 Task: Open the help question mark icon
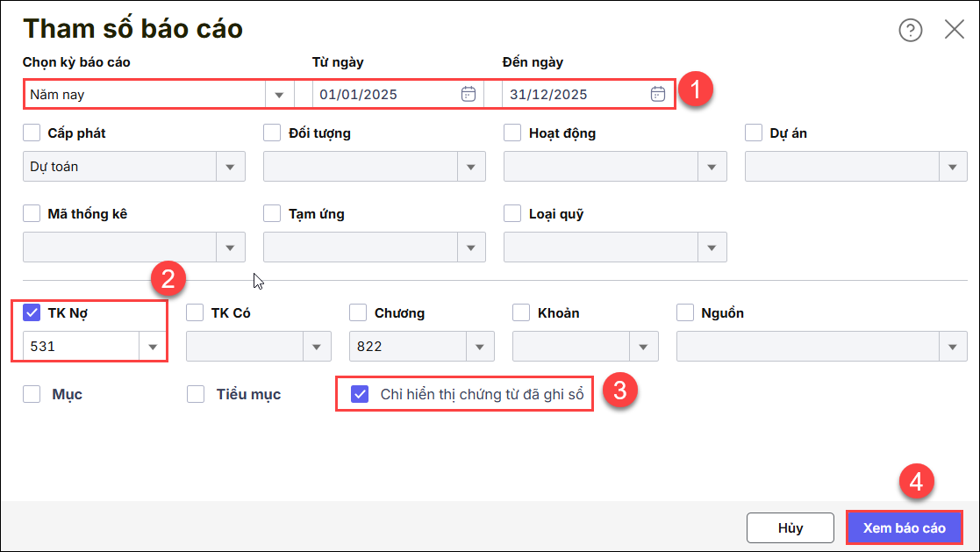pyautogui.click(x=911, y=31)
